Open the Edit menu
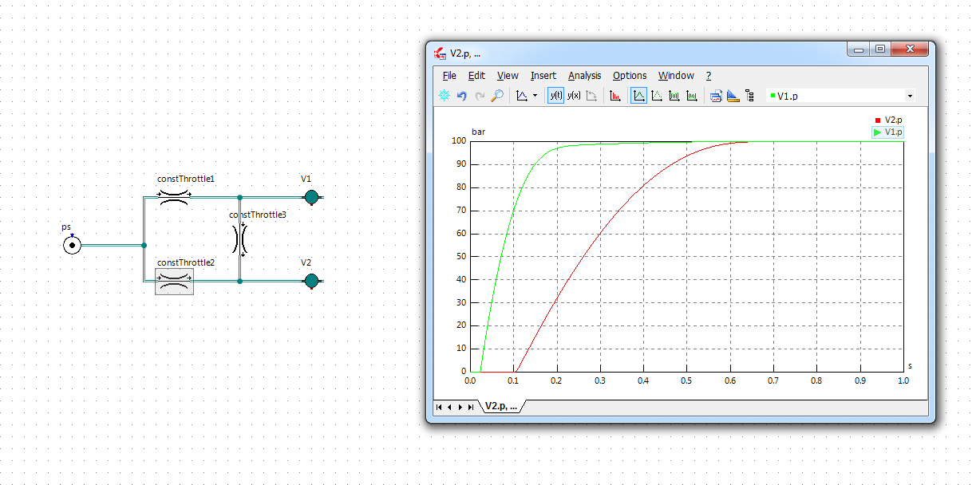The width and height of the screenshot is (980, 485). [476, 76]
